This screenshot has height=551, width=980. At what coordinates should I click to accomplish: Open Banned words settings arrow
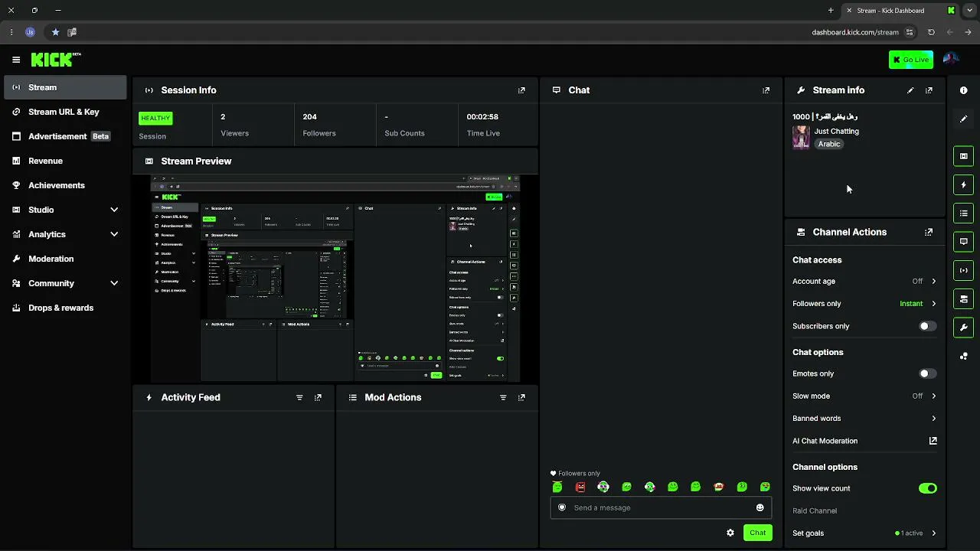coord(933,419)
